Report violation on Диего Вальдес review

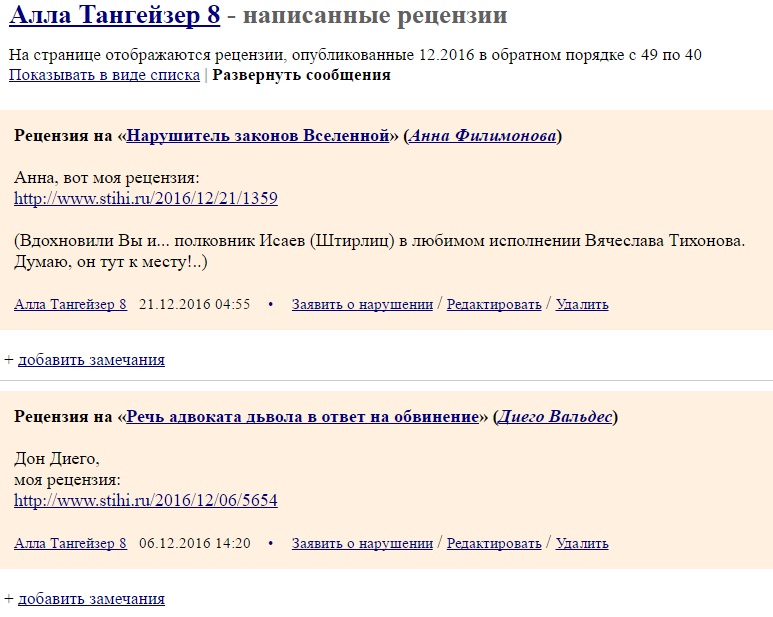(x=362, y=544)
